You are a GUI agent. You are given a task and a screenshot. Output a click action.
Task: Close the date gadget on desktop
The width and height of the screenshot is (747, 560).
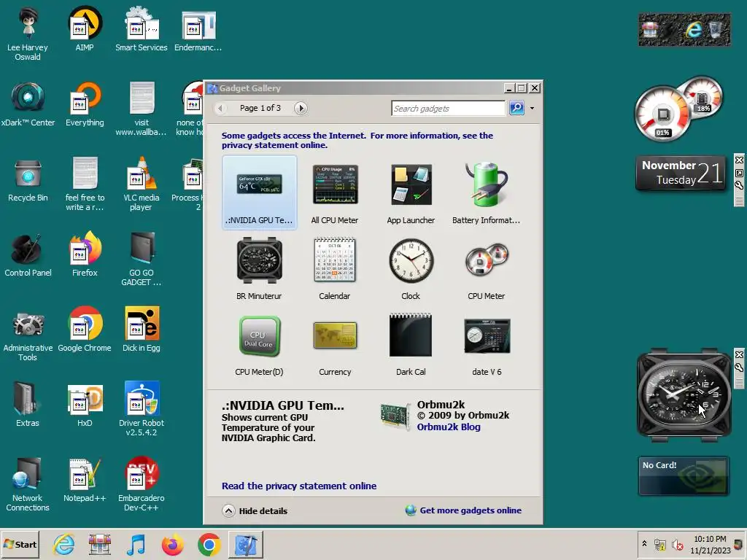(x=739, y=160)
